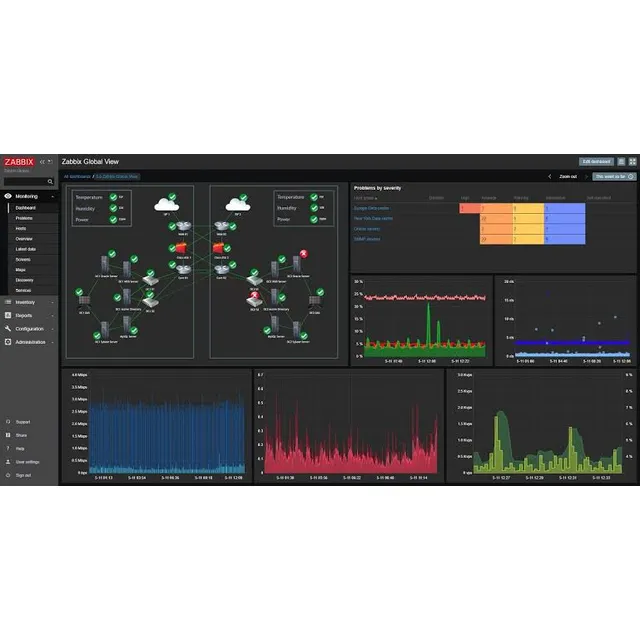Click yellow Warning cell in Oracle servers row
This screenshot has height=640, width=640.
point(528,229)
